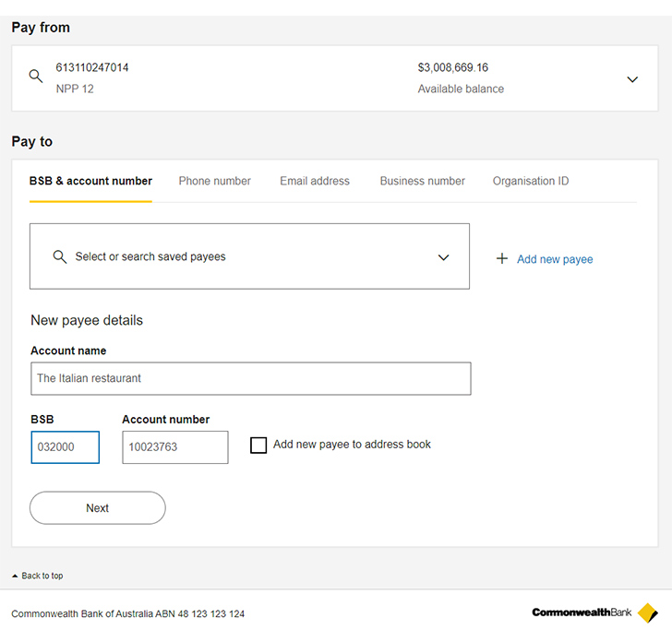Click the plus icon beside Add new payee
Screen dimensions: 672x642
[502, 259]
